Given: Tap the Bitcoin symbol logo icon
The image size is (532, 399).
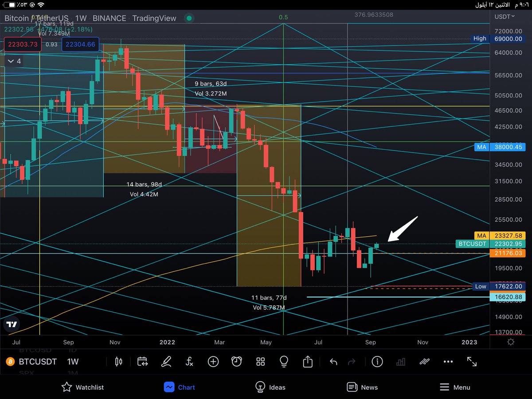Looking at the screenshot, I should pos(10,362).
